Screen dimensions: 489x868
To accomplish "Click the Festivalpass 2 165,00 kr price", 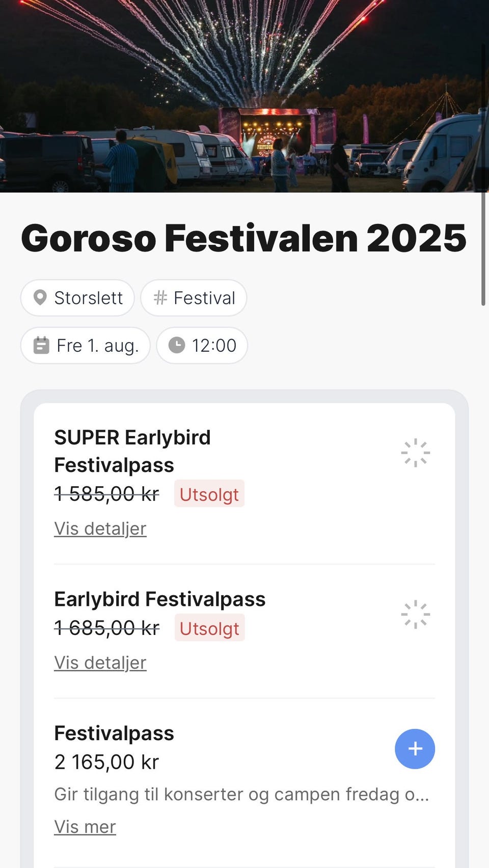I will click(x=106, y=762).
